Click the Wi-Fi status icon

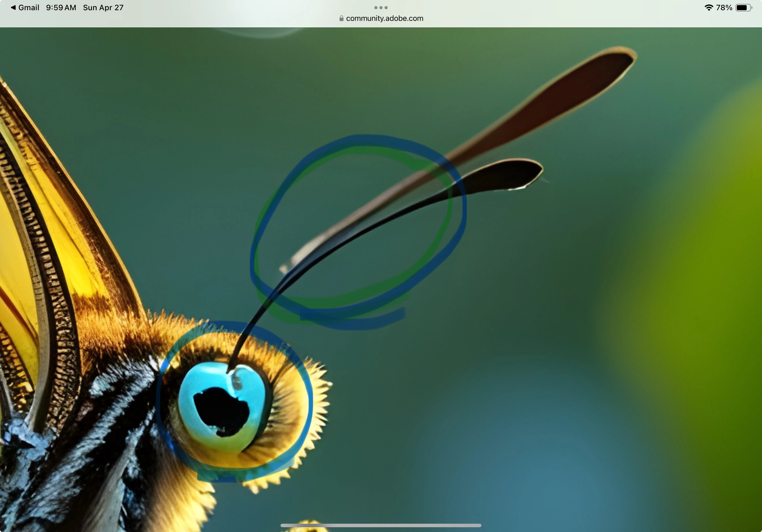click(x=709, y=7)
